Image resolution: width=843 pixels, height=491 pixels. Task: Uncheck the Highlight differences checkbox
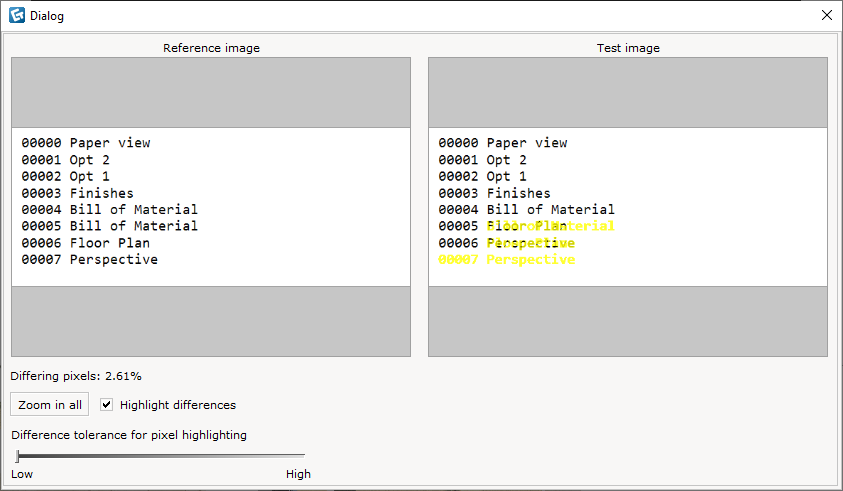pos(106,404)
